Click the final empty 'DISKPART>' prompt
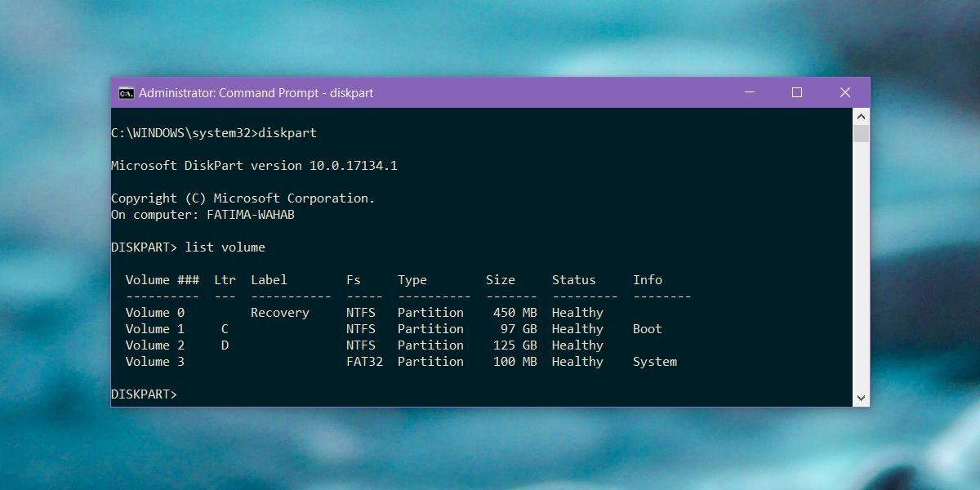The width and height of the screenshot is (980, 490). 144,394
